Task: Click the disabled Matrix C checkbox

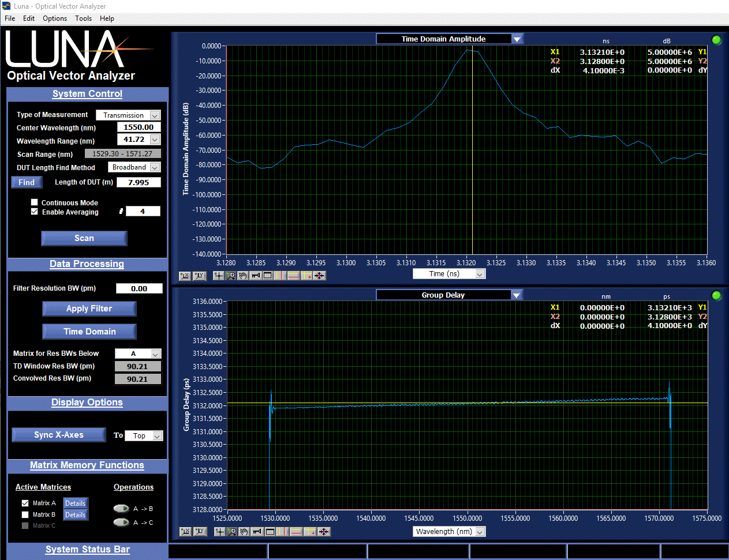Action: click(25, 525)
